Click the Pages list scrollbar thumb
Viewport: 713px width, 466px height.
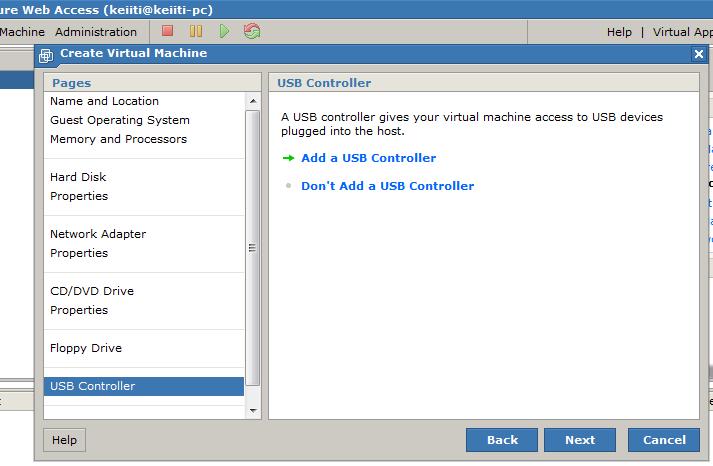coord(253,248)
